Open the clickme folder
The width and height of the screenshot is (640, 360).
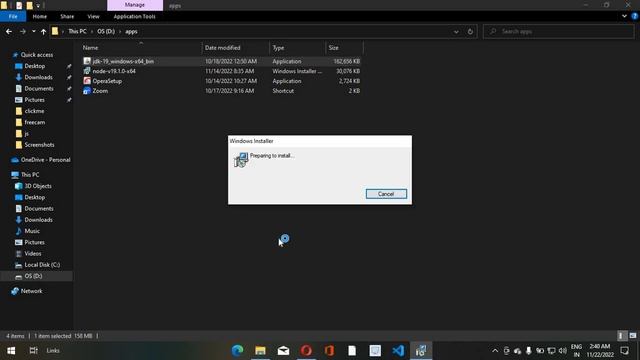click(x=34, y=111)
